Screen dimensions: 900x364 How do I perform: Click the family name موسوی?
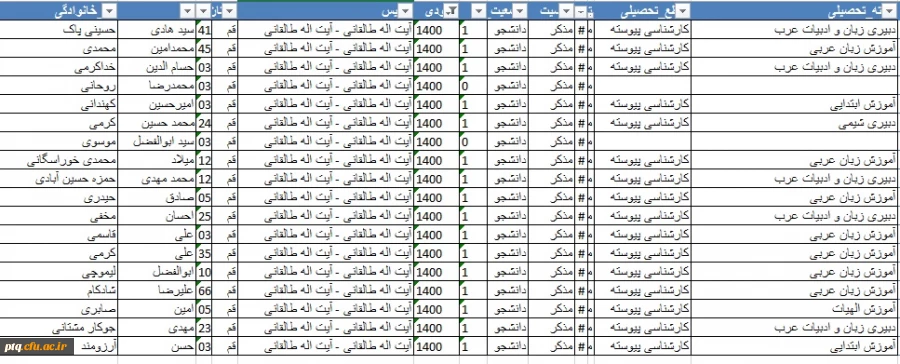click(x=100, y=142)
